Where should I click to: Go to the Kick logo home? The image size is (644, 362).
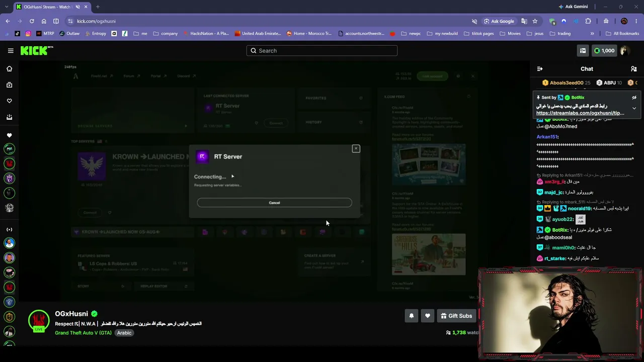pyautogui.click(x=36, y=50)
